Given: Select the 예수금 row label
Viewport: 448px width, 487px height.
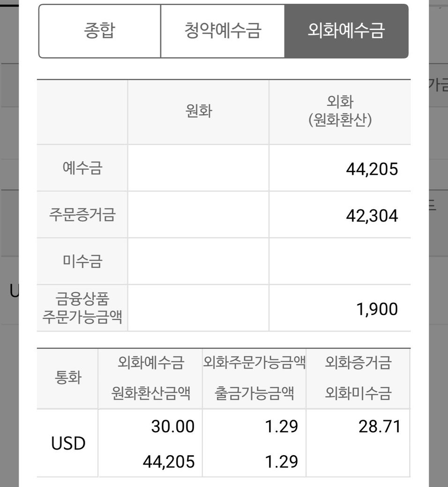Looking at the screenshot, I should coord(82,168).
